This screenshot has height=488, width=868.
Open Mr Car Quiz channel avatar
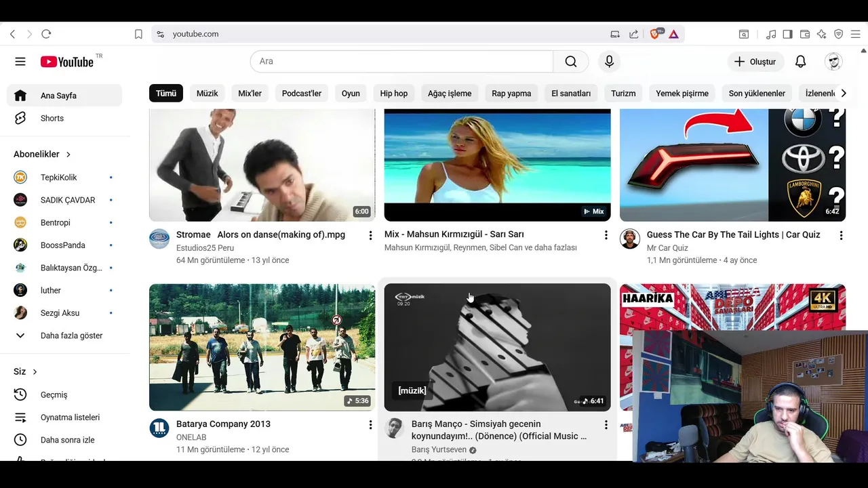(x=630, y=239)
